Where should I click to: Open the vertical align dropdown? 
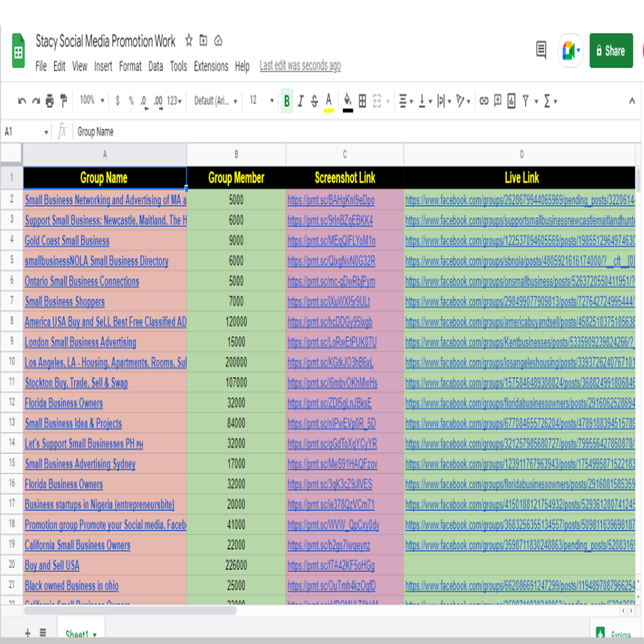point(425,101)
